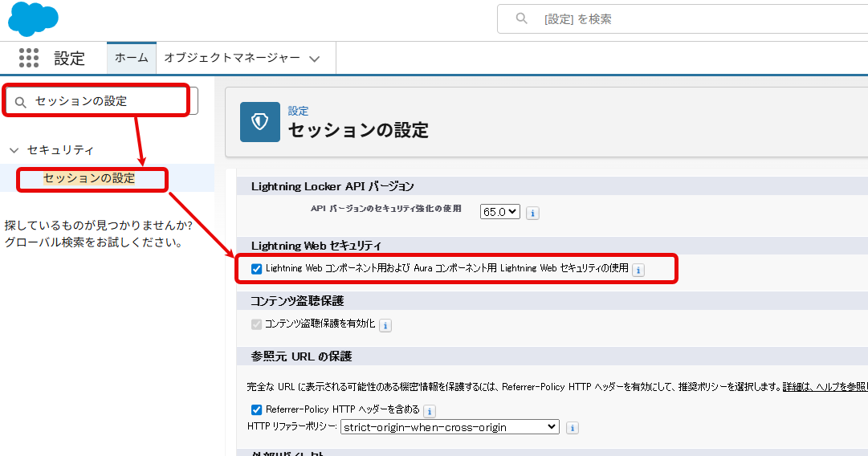Click the 設定 app name label

pyautogui.click(x=69, y=58)
